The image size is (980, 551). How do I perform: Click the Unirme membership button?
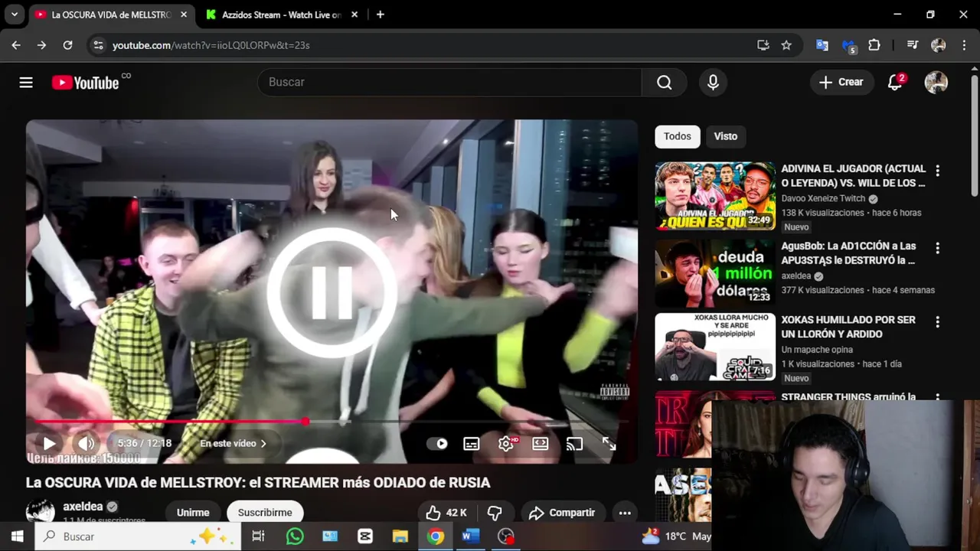(x=193, y=513)
